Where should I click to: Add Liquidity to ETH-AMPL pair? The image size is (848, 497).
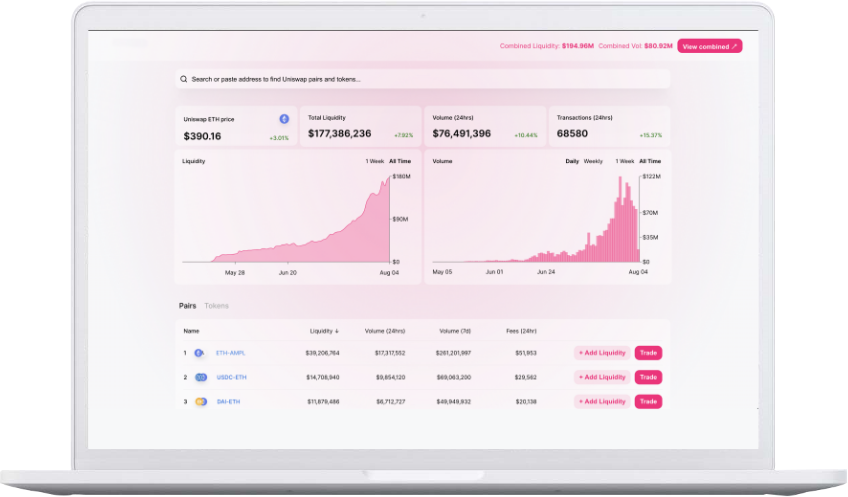pyautogui.click(x=602, y=353)
